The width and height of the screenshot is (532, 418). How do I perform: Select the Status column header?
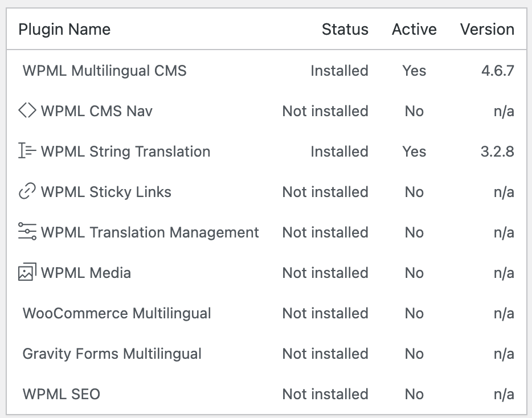(345, 29)
